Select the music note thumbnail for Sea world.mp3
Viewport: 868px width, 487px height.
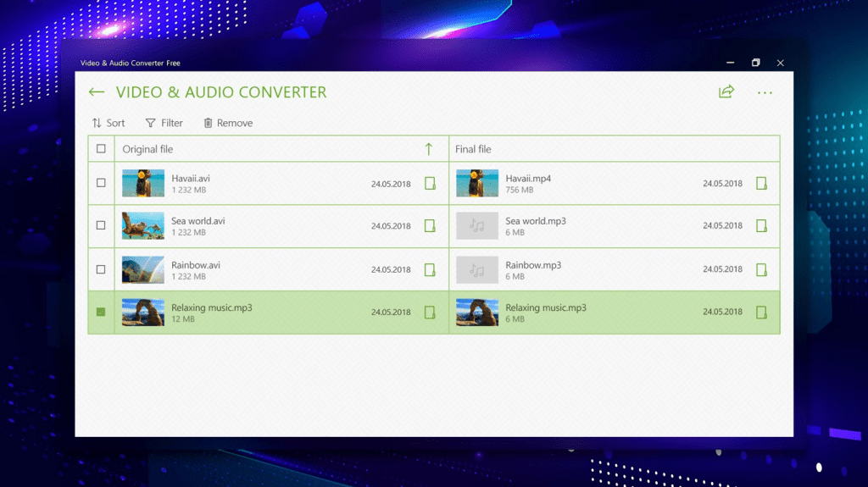pos(477,226)
